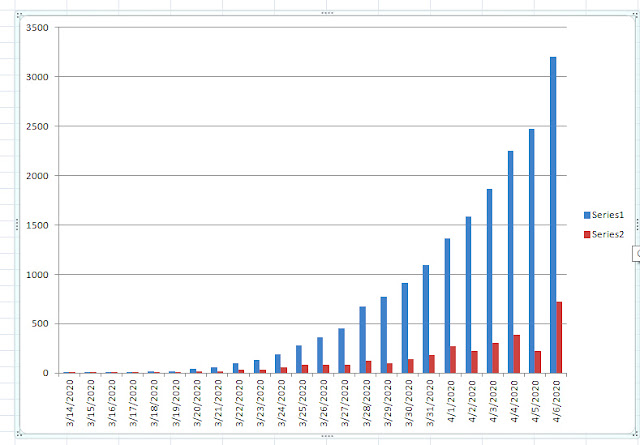Viewport: 640px width, 445px height.
Task: Select the 3000 value axis label
Action: (37, 77)
